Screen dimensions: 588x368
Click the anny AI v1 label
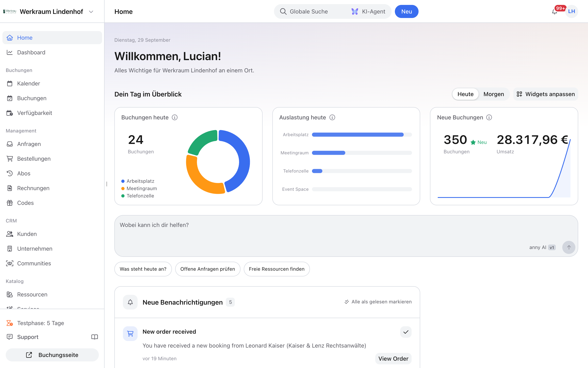(x=542, y=247)
